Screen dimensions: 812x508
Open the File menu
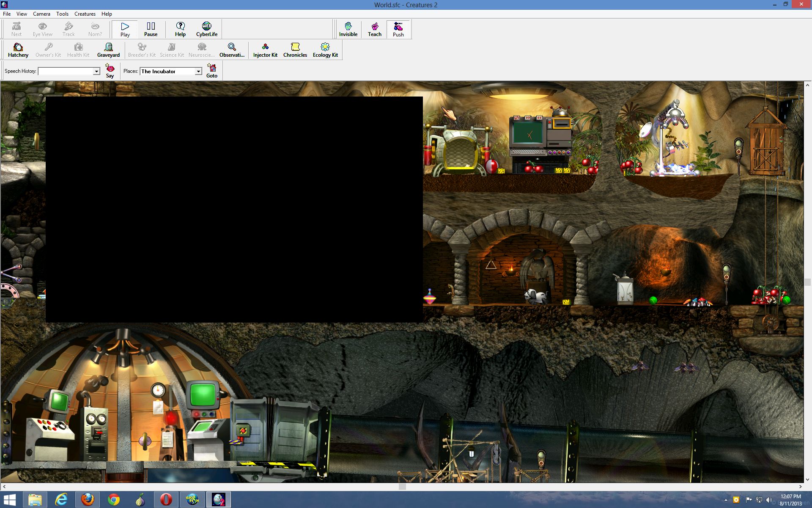pyautogui.click(x=7, y=14)
